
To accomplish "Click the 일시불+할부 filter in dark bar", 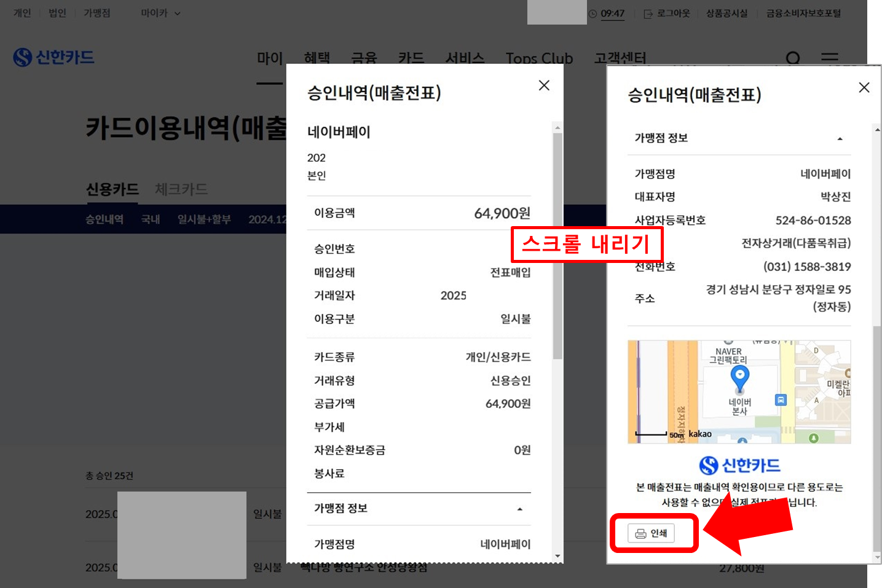I will tap(204, 219).
